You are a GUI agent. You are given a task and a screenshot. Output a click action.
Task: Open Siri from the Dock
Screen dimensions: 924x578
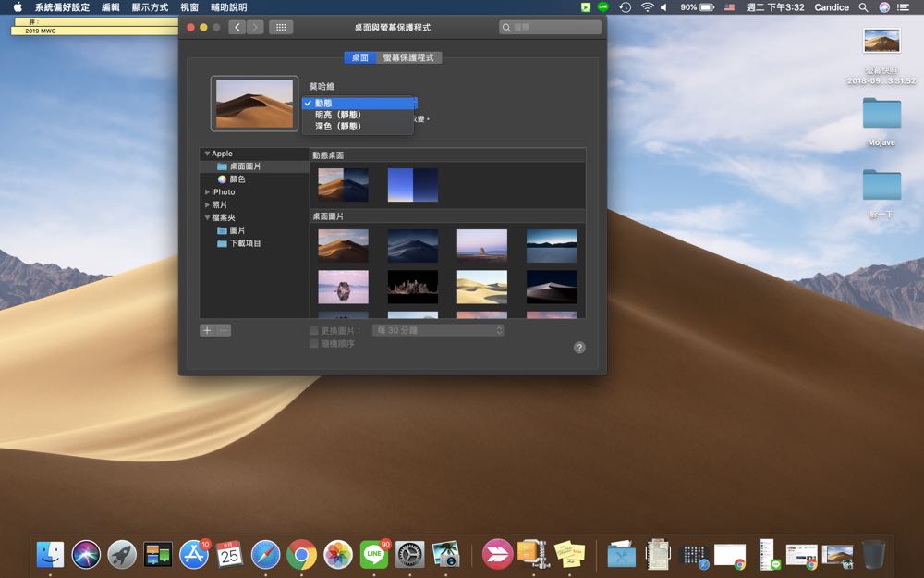coord(86,554)
